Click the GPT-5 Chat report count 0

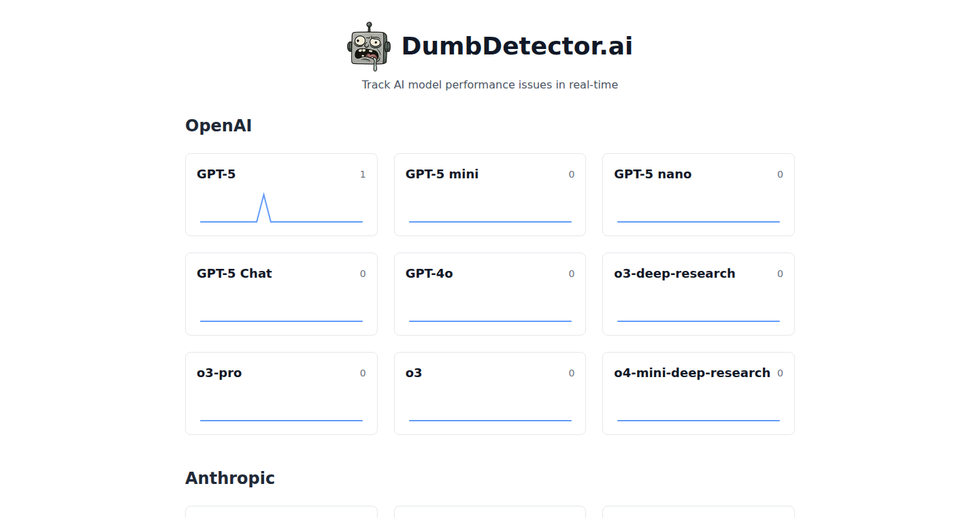[x=363, y=274]
